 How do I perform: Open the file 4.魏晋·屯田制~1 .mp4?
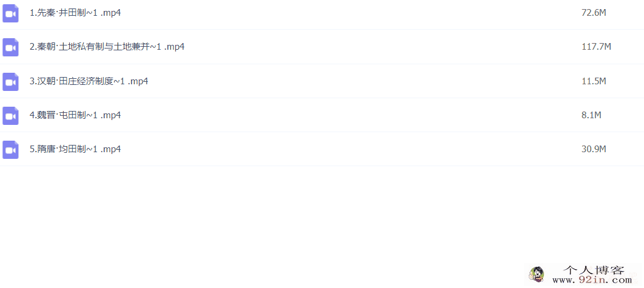(x=75, y=115)
